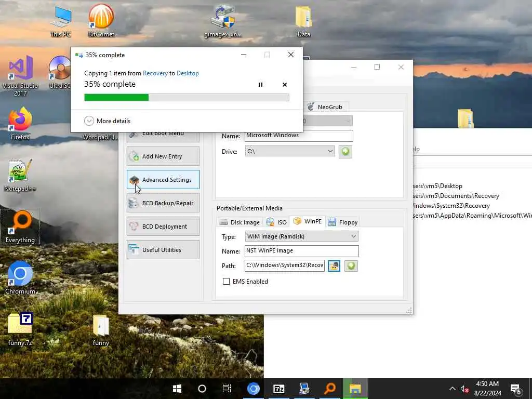Show hidden system tray icons

click(x=453, y=389)
